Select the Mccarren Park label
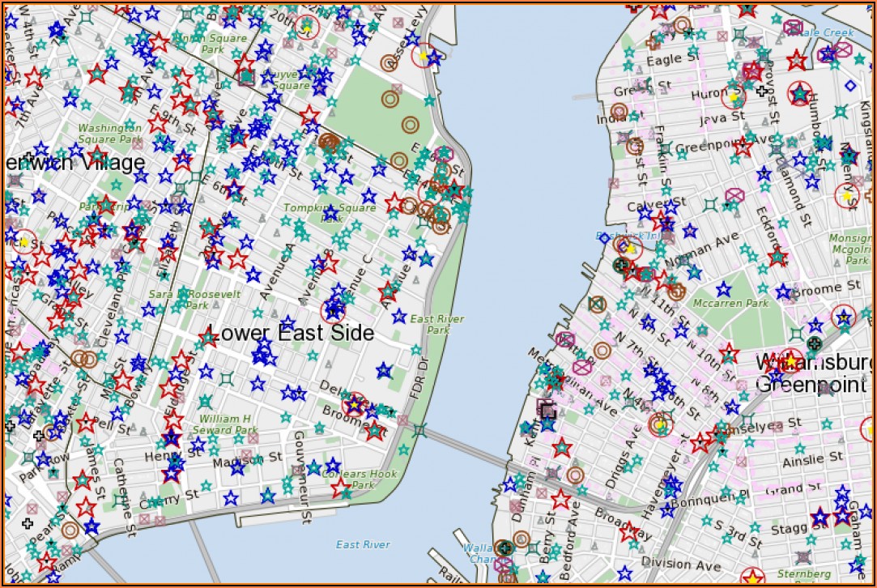 coord(730,303)
